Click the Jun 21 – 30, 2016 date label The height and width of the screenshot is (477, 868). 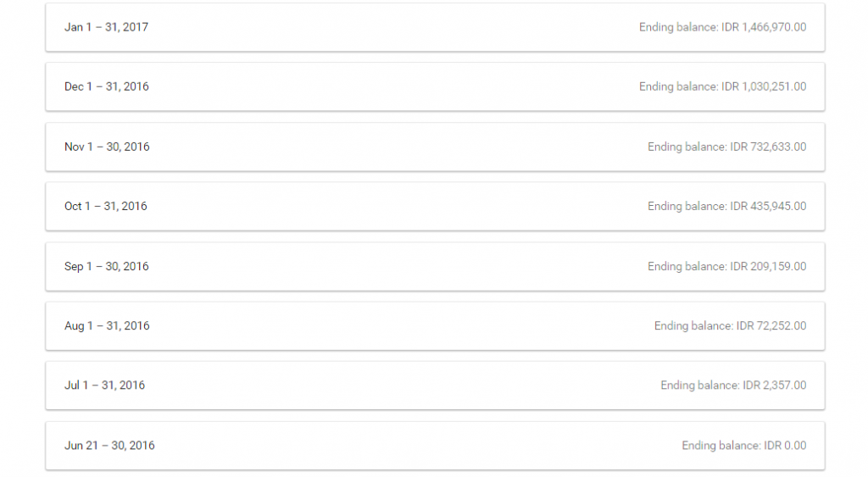[109, 446]
